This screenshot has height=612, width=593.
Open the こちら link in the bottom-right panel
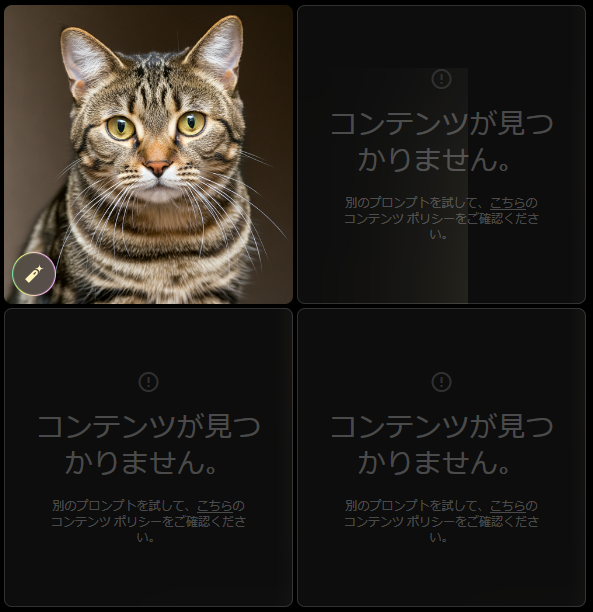tap(508, 506)
